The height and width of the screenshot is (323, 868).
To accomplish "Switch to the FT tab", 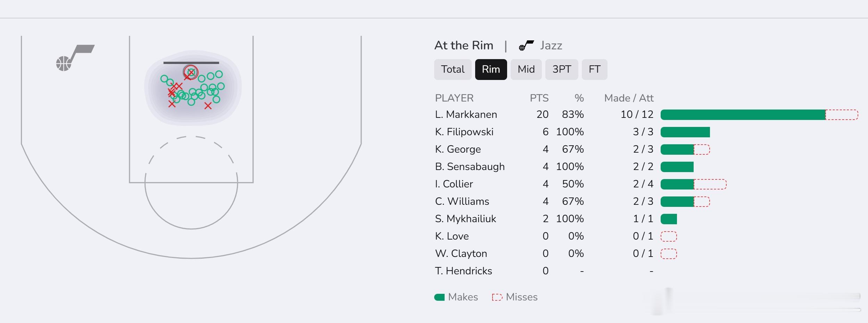I will 594,70.
